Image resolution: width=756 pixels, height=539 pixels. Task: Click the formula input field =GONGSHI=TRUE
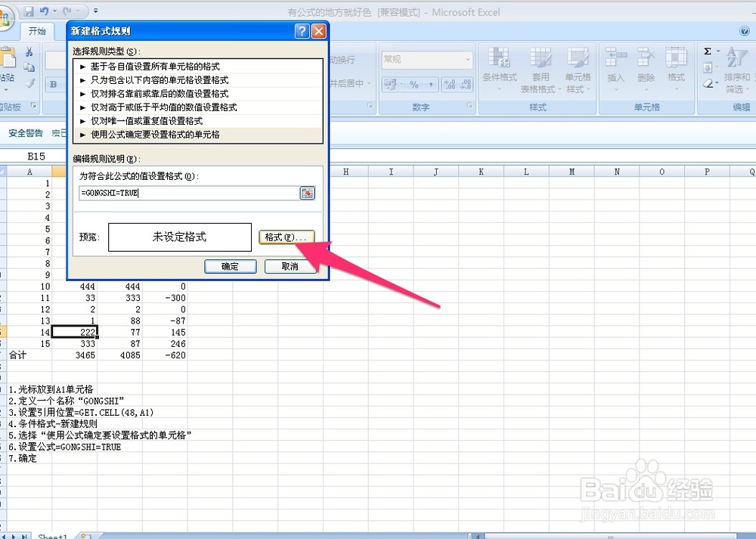(x=188, y=193)
